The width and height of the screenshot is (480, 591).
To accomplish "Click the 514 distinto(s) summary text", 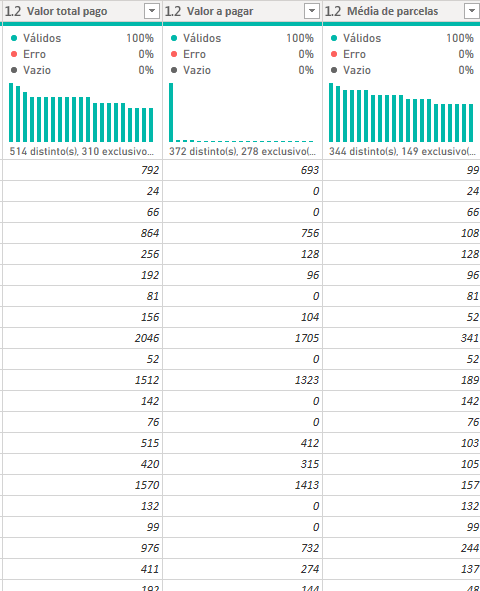I will (x=82, y=152).
